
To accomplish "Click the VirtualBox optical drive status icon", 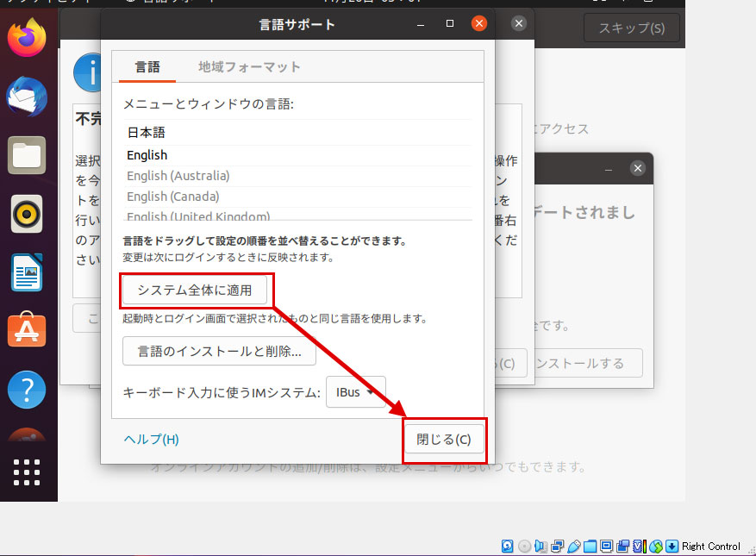I will click(x=525, y=546).
